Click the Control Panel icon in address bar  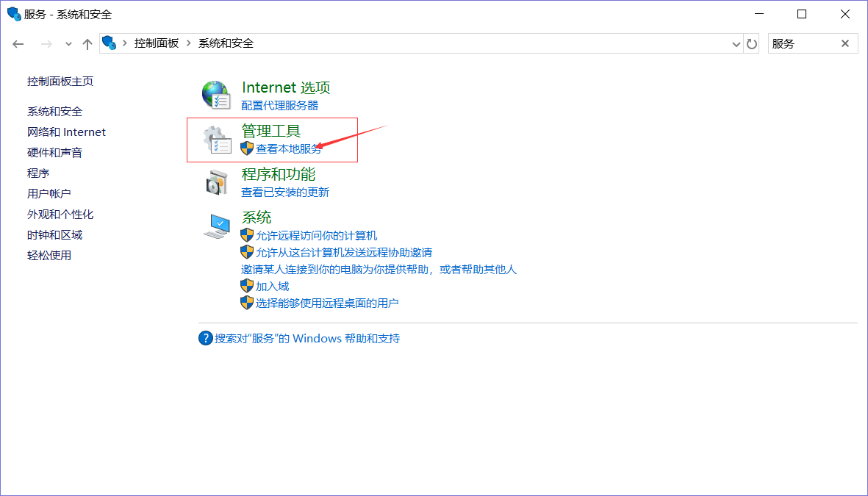coord(110,43)
